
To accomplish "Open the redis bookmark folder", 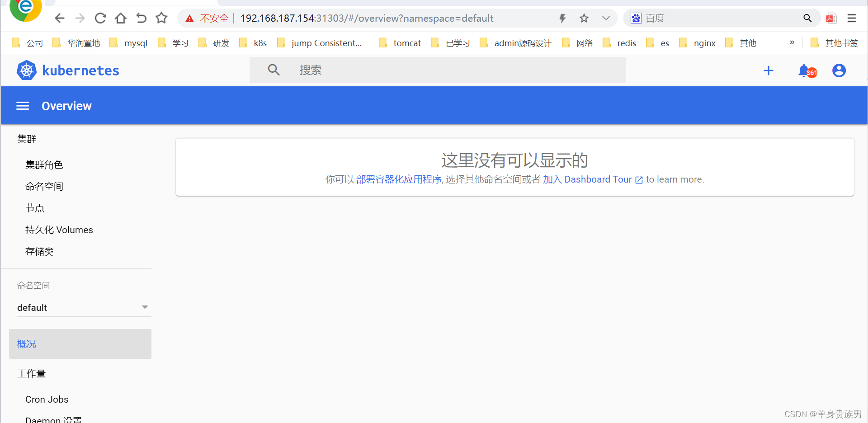I will tap(619, 43).
